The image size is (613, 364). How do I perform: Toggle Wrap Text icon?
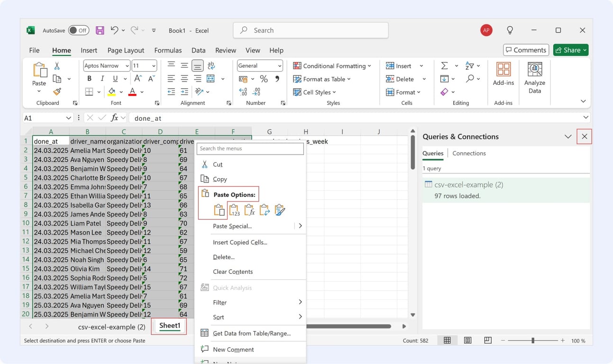(x=211, y=65)
